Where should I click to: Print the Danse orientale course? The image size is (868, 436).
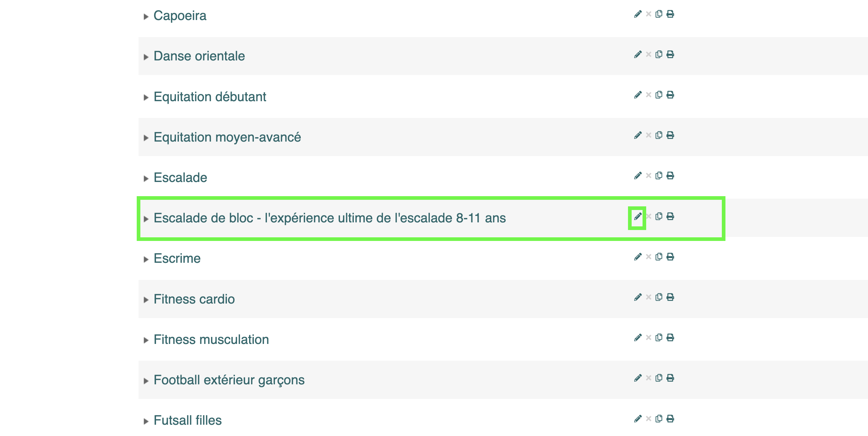670,55
